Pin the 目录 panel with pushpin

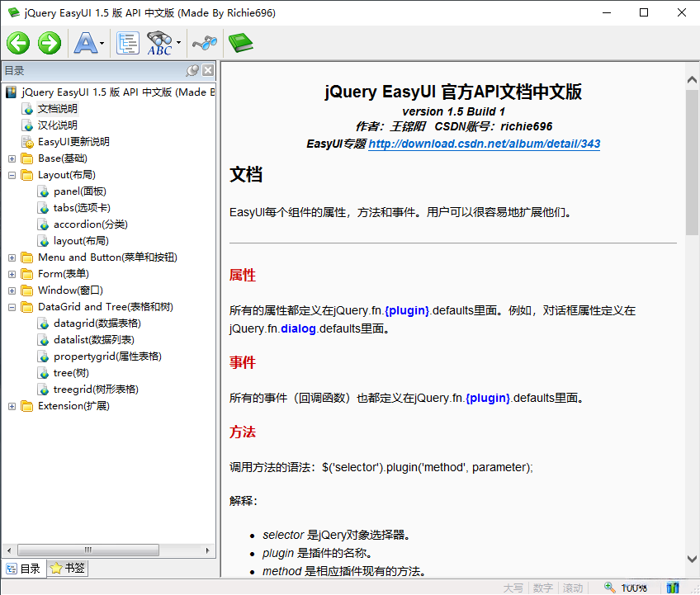tap(192, 70)
